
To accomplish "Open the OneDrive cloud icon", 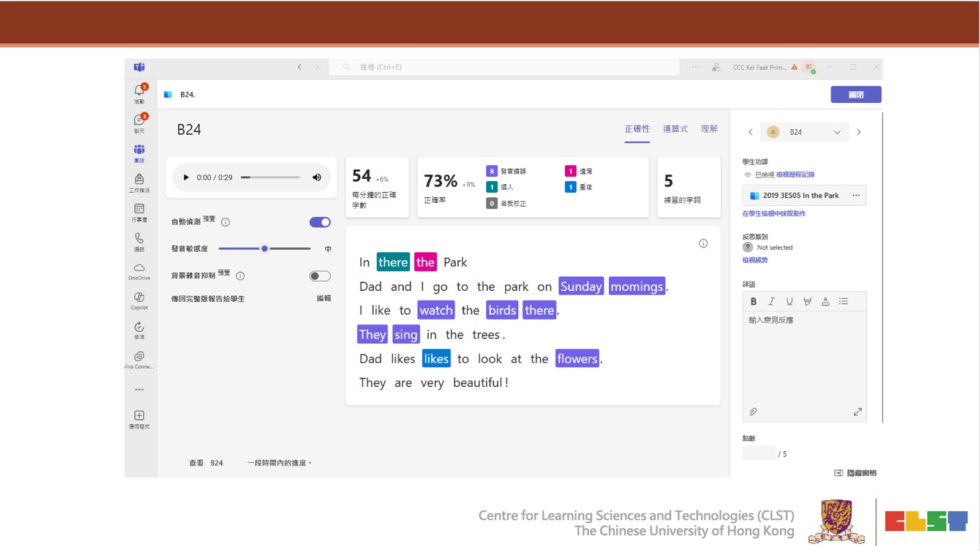I will click(139, 269).
